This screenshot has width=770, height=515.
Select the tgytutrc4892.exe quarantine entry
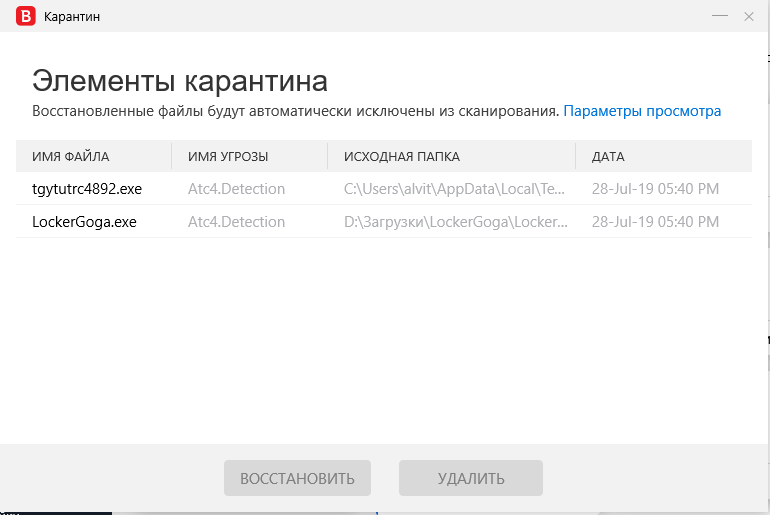click(x=85, y=188)
